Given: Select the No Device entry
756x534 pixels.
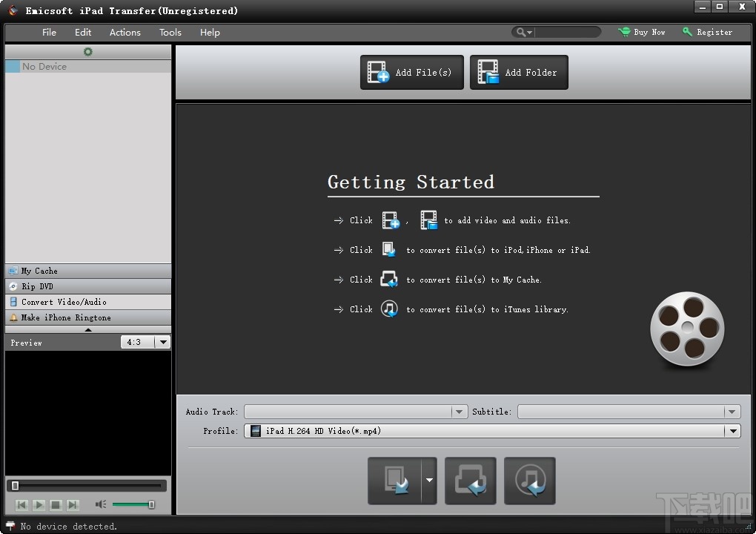Looking at the screenshot, I should coord(88,67).
